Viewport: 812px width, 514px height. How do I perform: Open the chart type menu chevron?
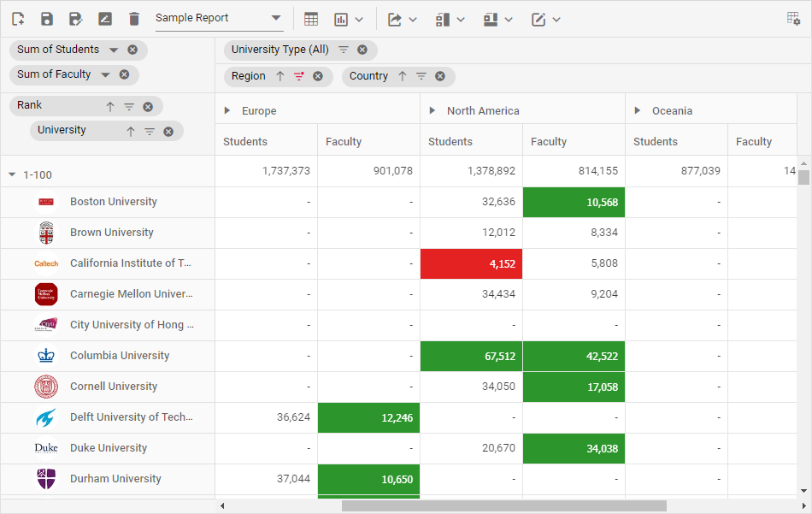click(x=359, y=18)
